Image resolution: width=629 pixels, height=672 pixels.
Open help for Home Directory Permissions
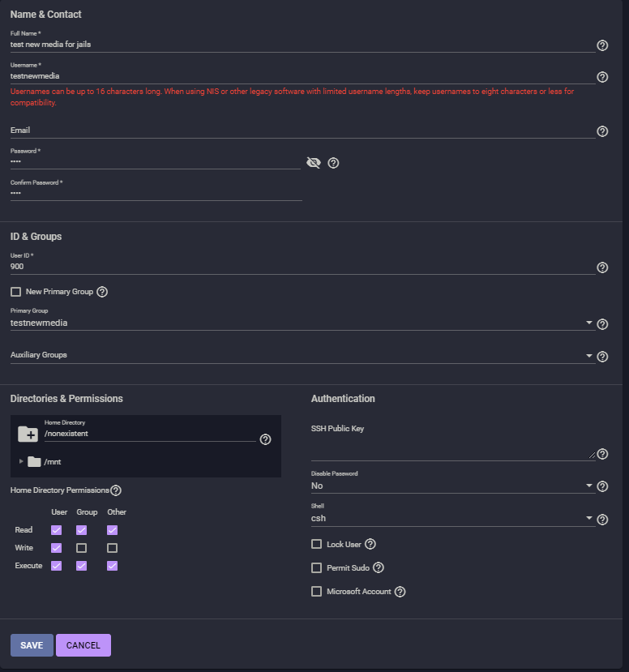116,490
